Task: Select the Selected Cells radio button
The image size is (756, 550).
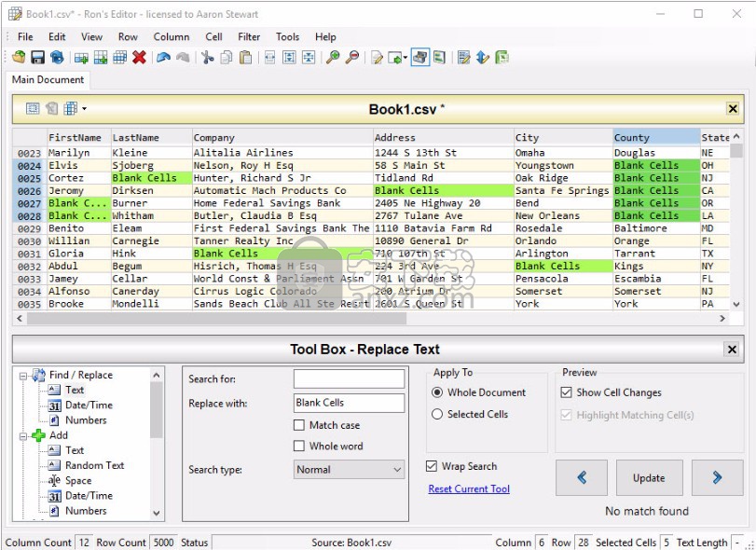Action: 437,414
